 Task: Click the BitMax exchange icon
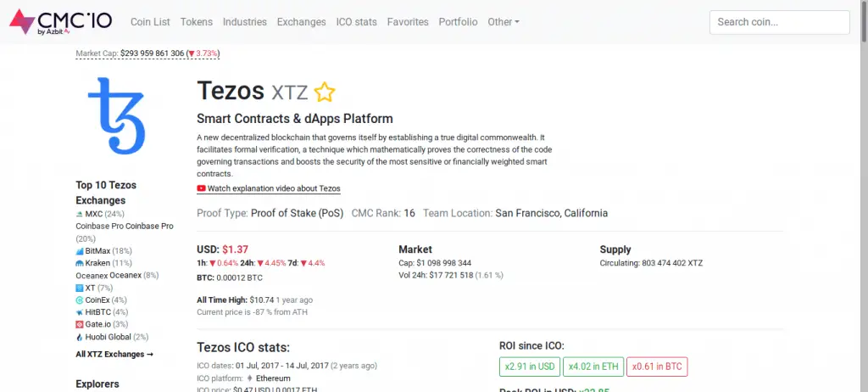click(79, 251)
